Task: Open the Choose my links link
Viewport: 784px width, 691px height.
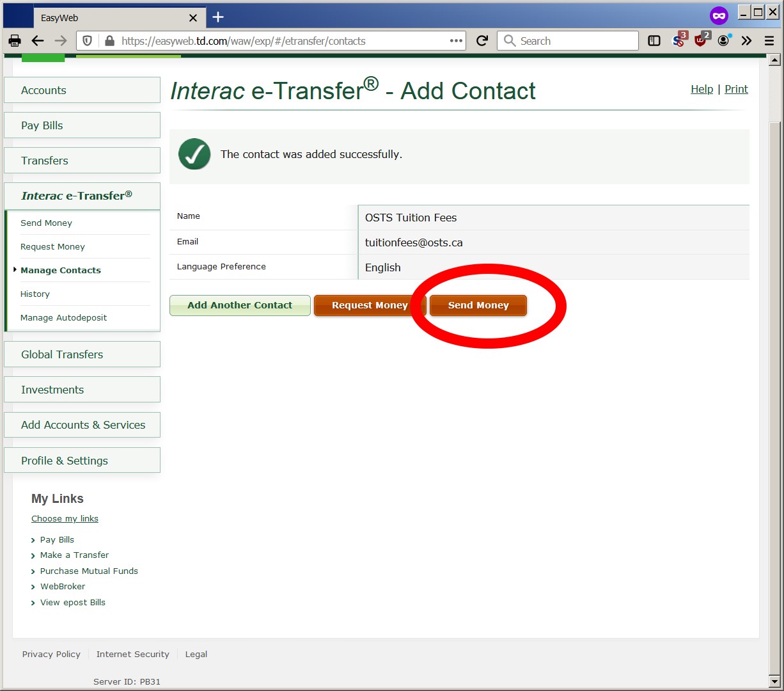Action: pyautogui.click(x=65, y=518)
